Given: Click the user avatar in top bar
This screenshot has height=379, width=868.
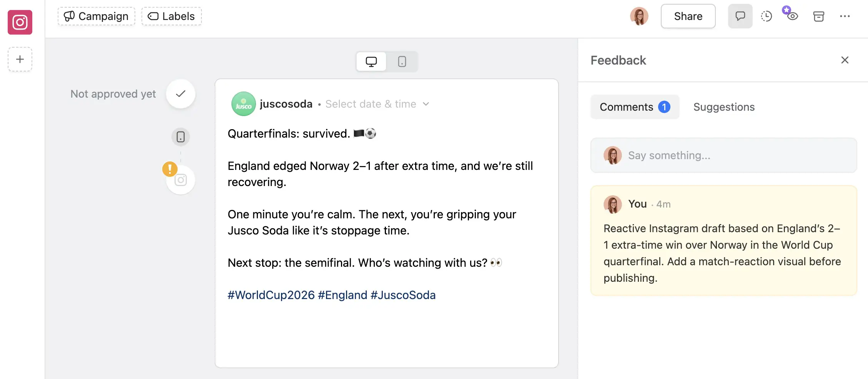Looking at the screenshot, I should pyautogui.click(x=639, y=16).
